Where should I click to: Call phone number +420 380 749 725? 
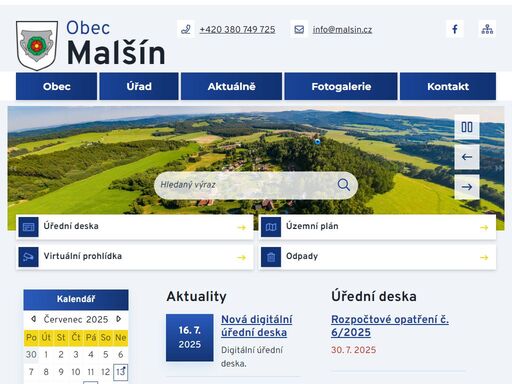click(237, 29)
